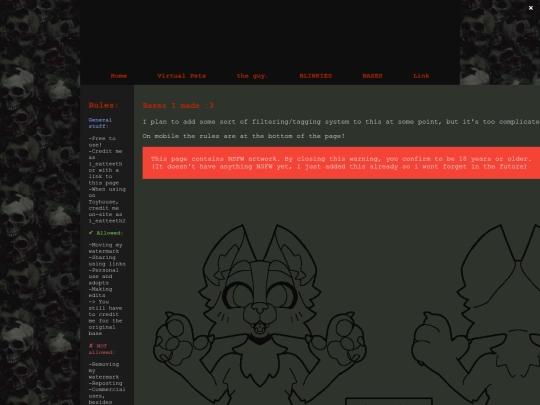Click the "-Removing my watermark" rule text
Viewport: 540px width, 405px height.
(x=104, y=371)
